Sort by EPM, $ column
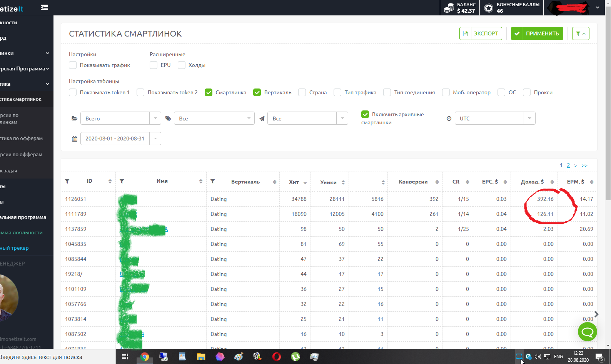611x364 pixels. [x=592, y=182]
